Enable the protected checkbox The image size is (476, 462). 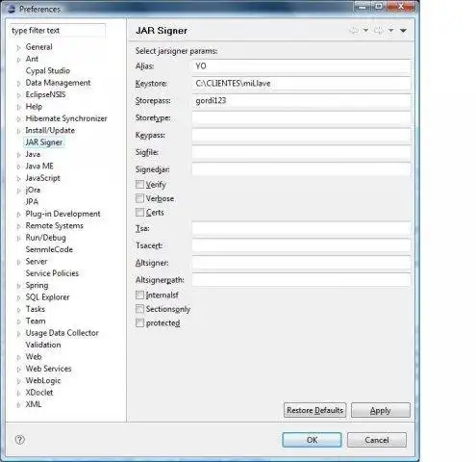point(139,322)
